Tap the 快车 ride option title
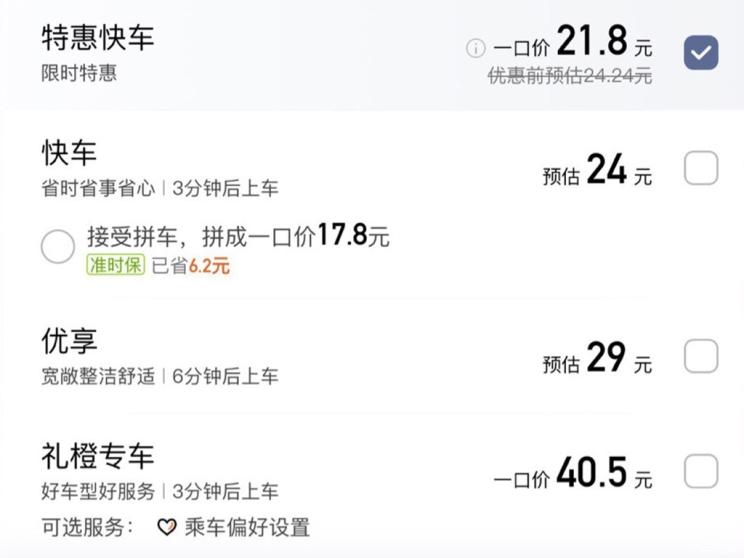 69,153
